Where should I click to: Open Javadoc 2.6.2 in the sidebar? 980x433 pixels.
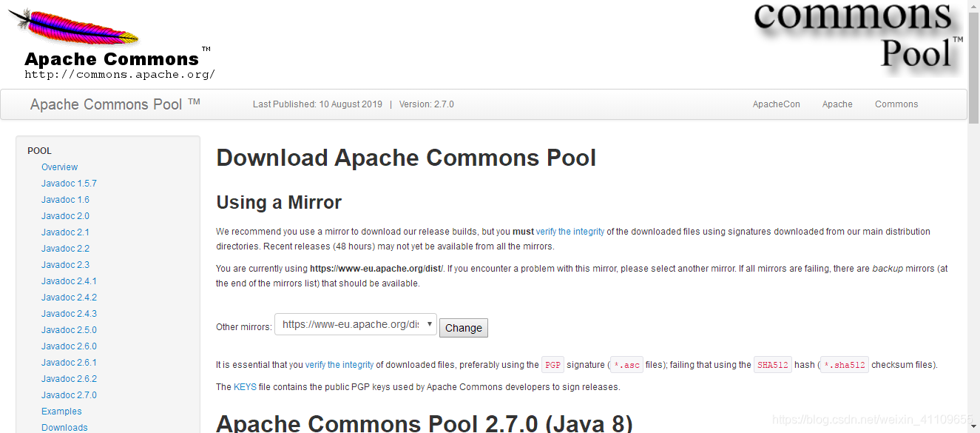[69, 379]
